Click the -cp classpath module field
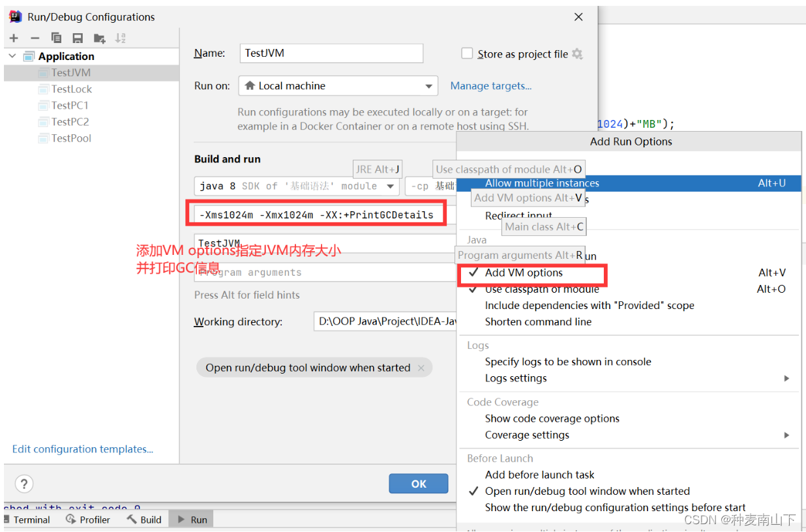 click(x=430, y=186)
